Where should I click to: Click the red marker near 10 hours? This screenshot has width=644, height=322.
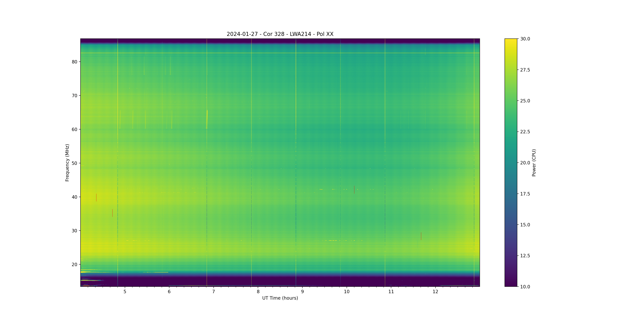coord(354,189)
